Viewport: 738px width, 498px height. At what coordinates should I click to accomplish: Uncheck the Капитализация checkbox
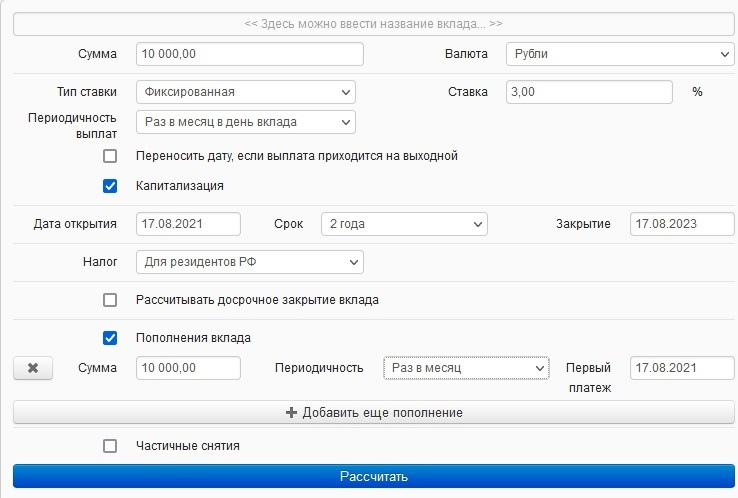pyautogui.click(x=110, y=186)
